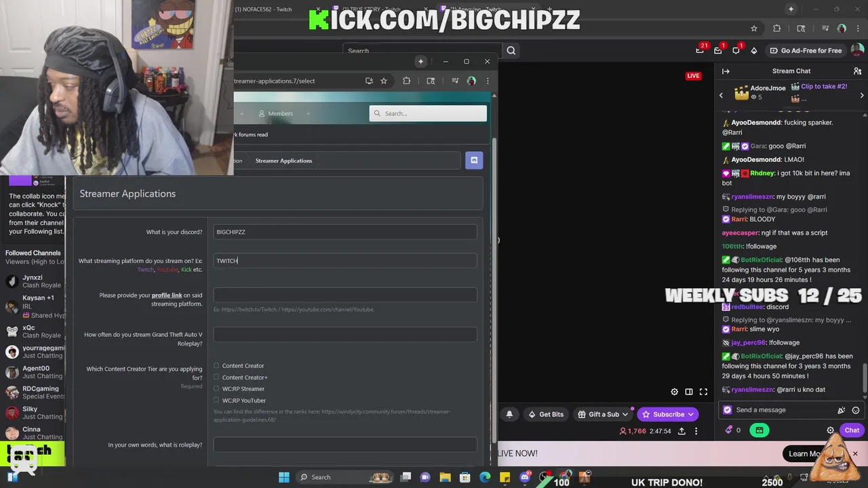The height and width of the screenshot is (488, 868).
Task: Open the profile link help link
Action: (x=167, y=295)
